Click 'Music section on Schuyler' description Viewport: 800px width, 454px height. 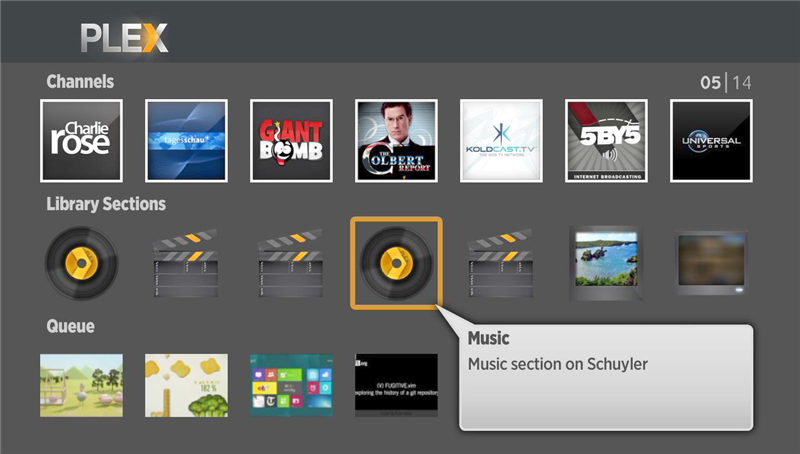pos(558,364)
